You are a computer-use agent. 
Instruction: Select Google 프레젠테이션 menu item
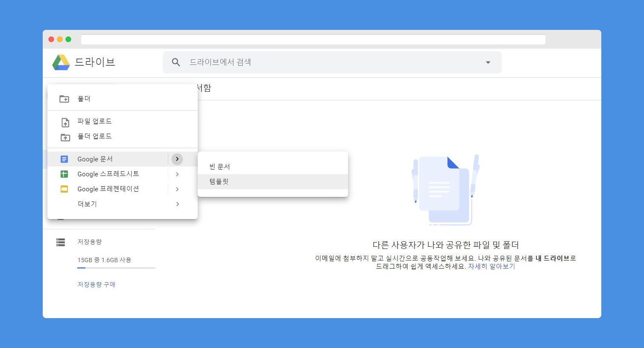click(123, 189)
